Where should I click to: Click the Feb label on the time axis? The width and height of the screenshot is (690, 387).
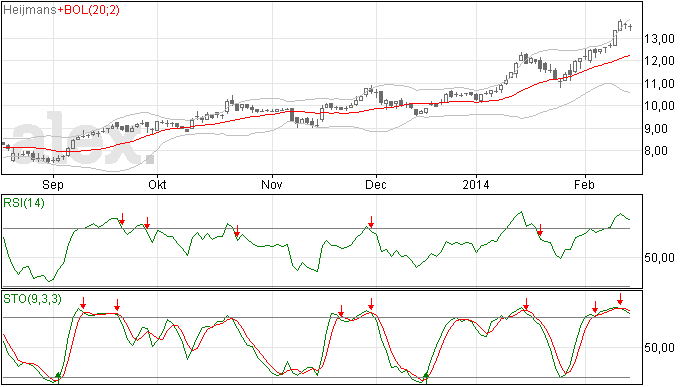tap(584, 184)
